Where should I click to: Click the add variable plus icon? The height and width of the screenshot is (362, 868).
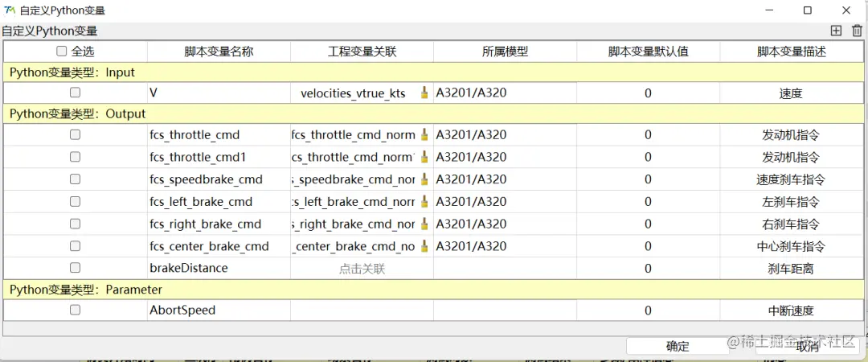click(x=836, y=31)
